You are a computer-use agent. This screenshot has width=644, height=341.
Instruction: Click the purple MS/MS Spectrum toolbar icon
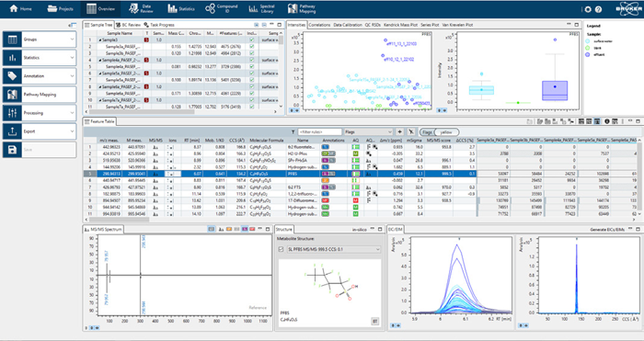pyautogui.click(x=245, y=229)
